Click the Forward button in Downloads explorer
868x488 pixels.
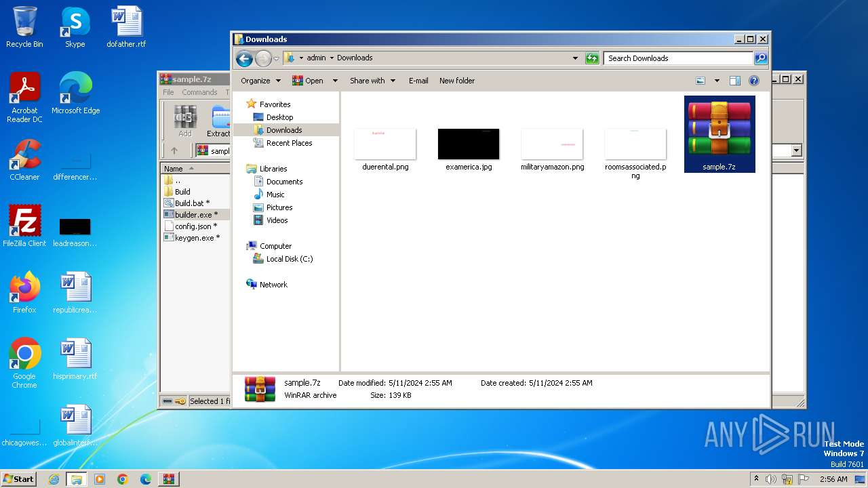point(263,58)
